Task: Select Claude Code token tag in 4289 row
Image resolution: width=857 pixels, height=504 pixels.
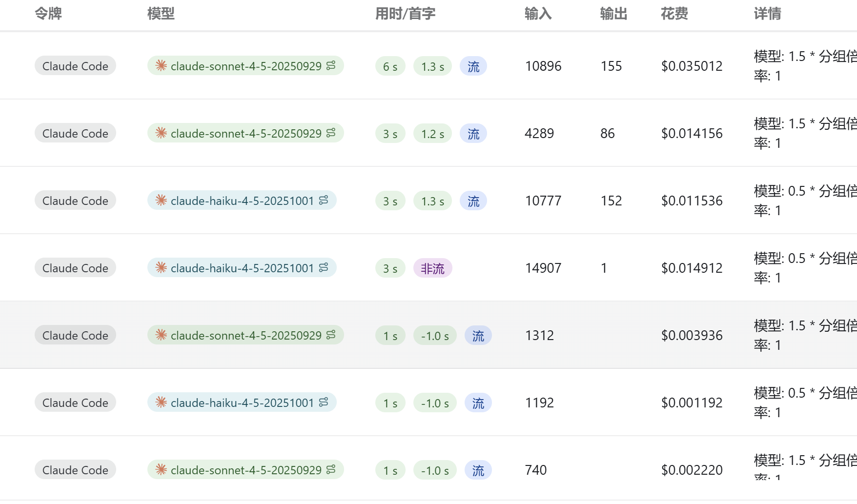Action: point(75,133)
